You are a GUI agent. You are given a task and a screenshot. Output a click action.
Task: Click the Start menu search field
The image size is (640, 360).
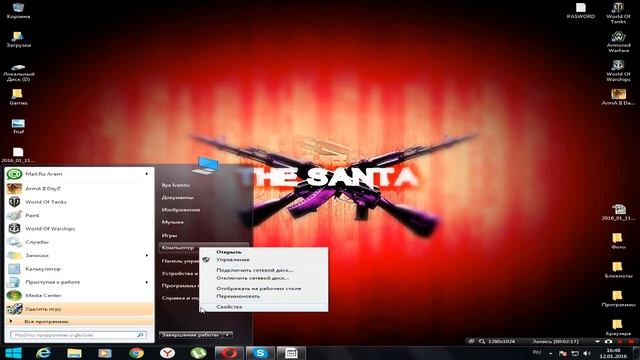coord(78,335)
